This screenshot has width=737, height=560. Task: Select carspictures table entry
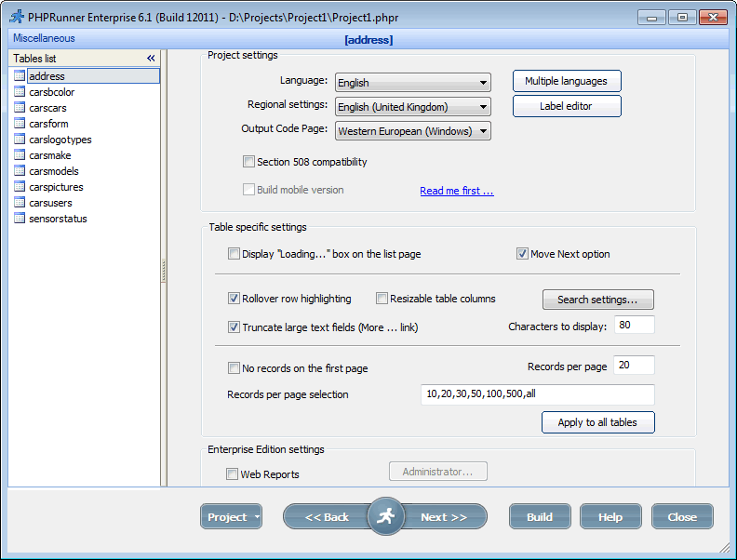(56, 187)
